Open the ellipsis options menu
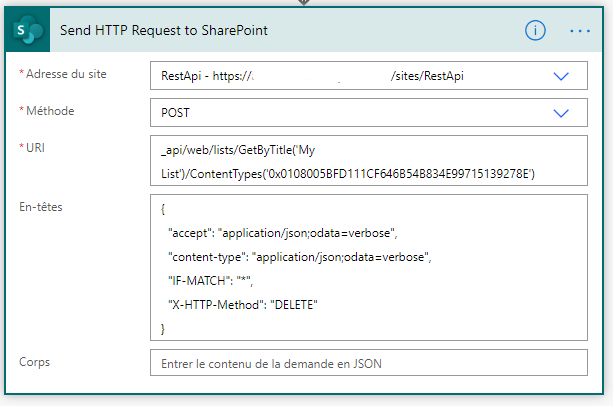The image size is (613, 406). [x=580, y=31]
